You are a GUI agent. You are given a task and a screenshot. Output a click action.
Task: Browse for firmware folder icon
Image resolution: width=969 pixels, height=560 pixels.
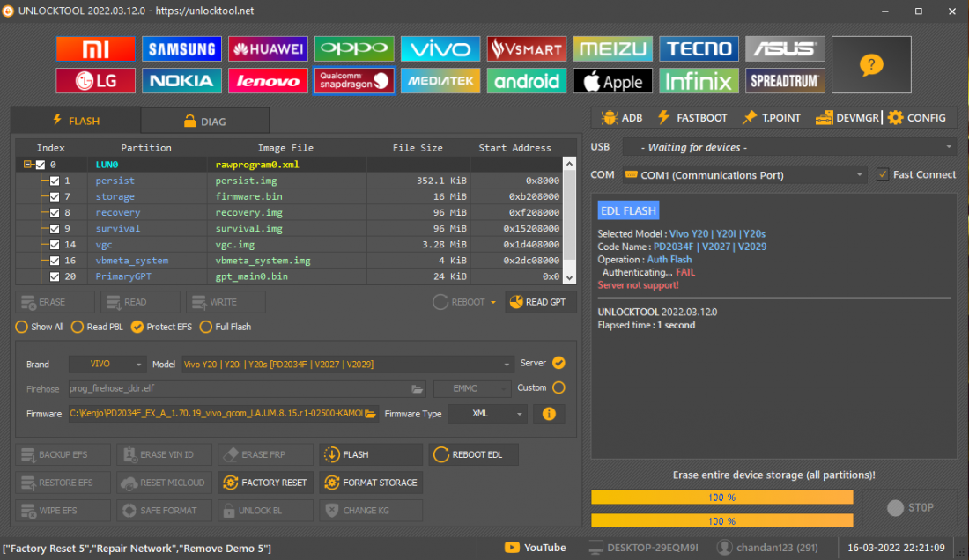[370, 414]
